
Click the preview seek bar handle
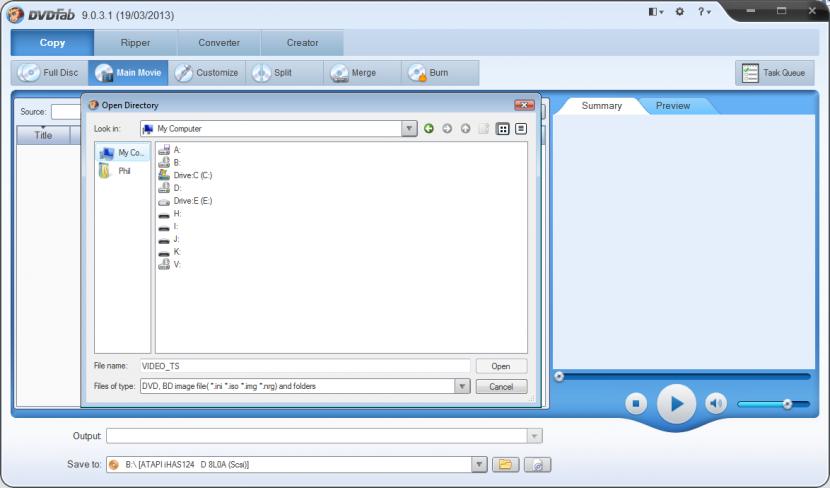click(x=559, y=376)
